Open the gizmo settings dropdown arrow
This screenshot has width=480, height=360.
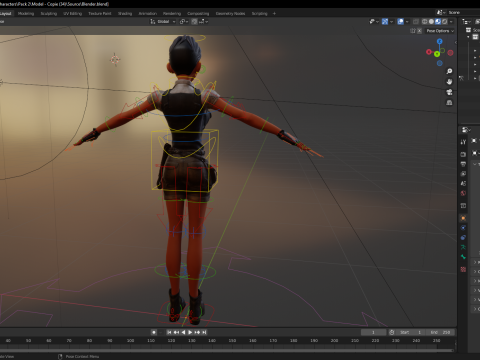coord(392,22)
